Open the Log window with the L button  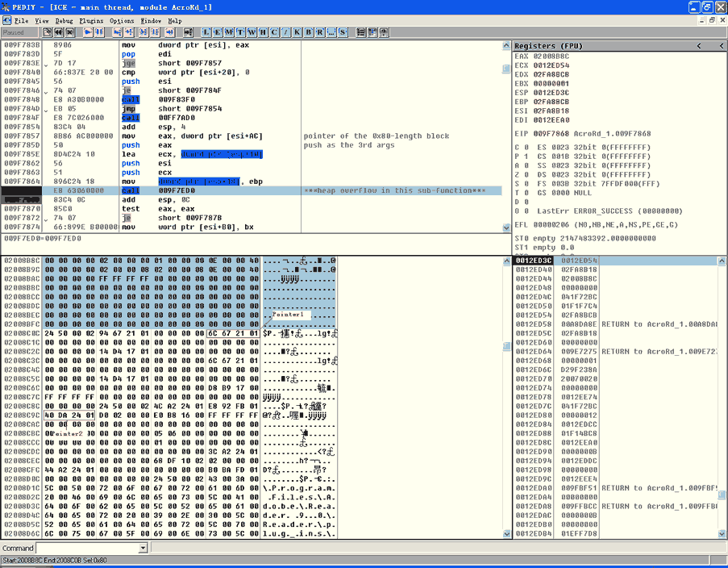[x=206, y=32]
